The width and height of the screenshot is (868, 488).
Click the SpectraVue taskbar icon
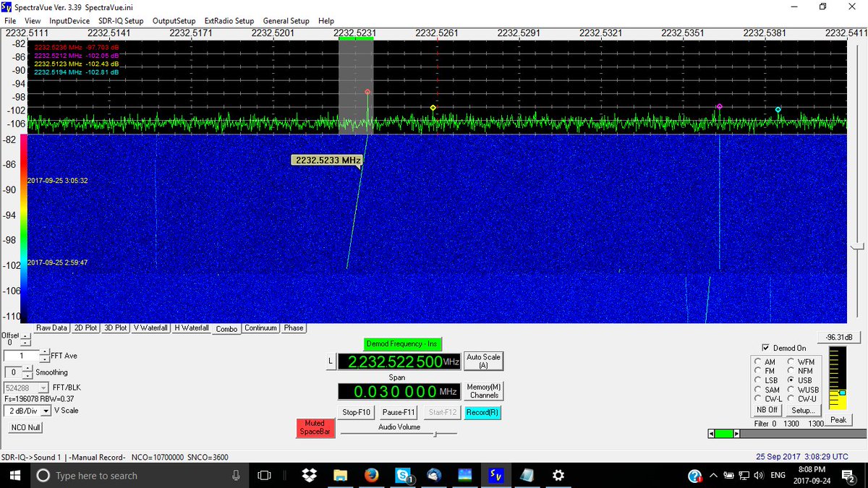click(496, 475)
